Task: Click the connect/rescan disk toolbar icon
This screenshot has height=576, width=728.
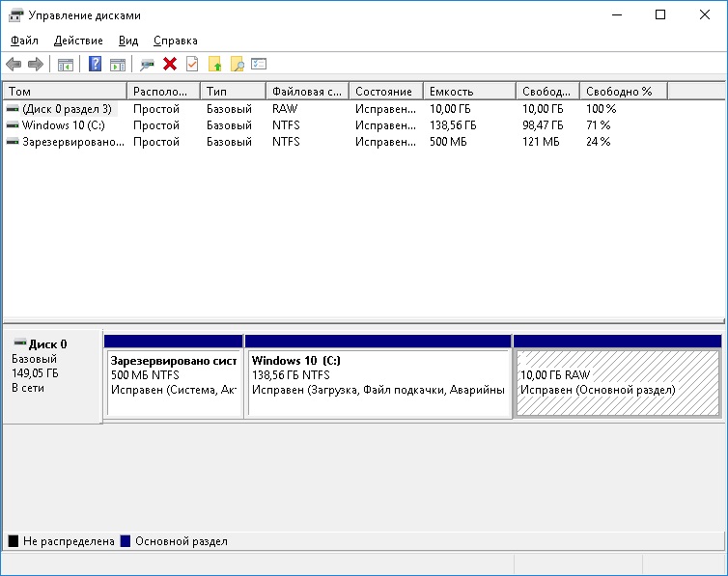Action: (x=147, y=65)
